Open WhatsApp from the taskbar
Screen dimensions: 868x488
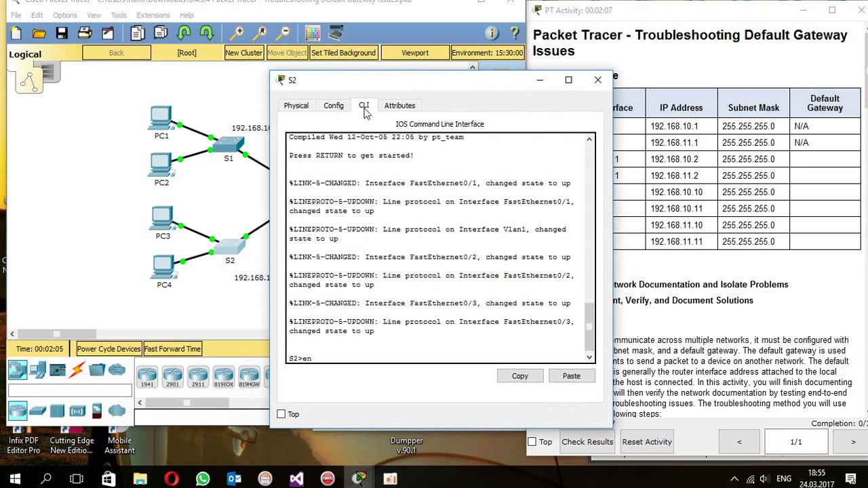tap(203, 479)
